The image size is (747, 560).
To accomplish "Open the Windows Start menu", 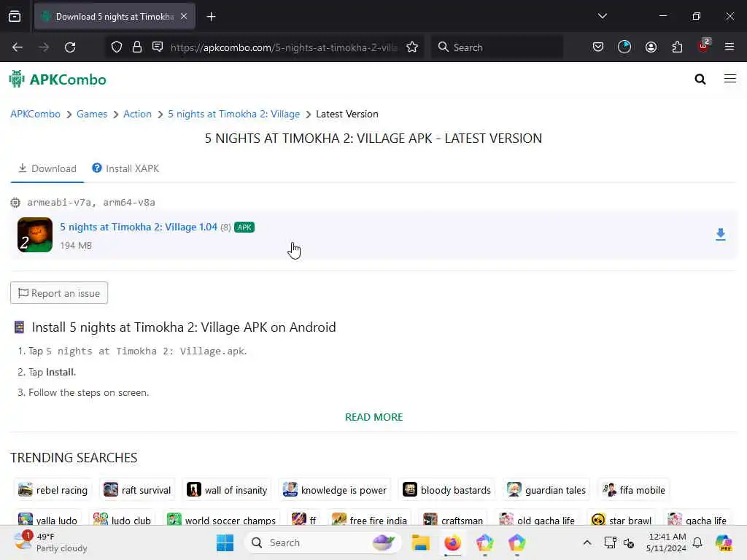I will click(x=225, y=542).
